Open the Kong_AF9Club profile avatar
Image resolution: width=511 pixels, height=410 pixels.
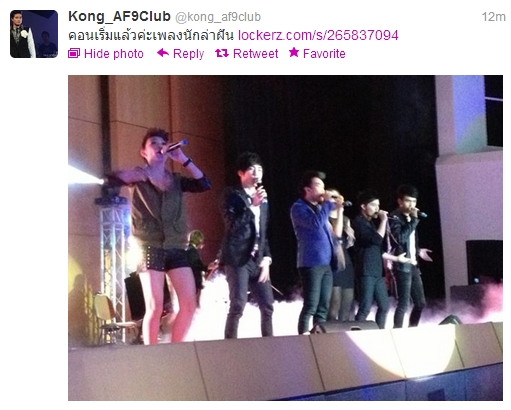coord(34,34)
